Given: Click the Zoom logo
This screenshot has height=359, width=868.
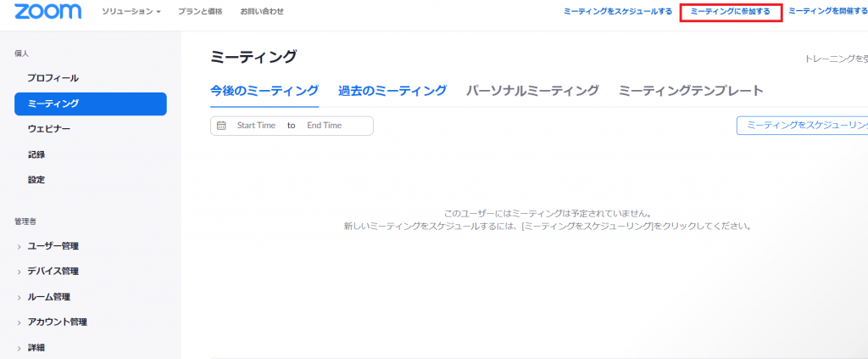Looking at the screenshot, I should click(47, 12).
